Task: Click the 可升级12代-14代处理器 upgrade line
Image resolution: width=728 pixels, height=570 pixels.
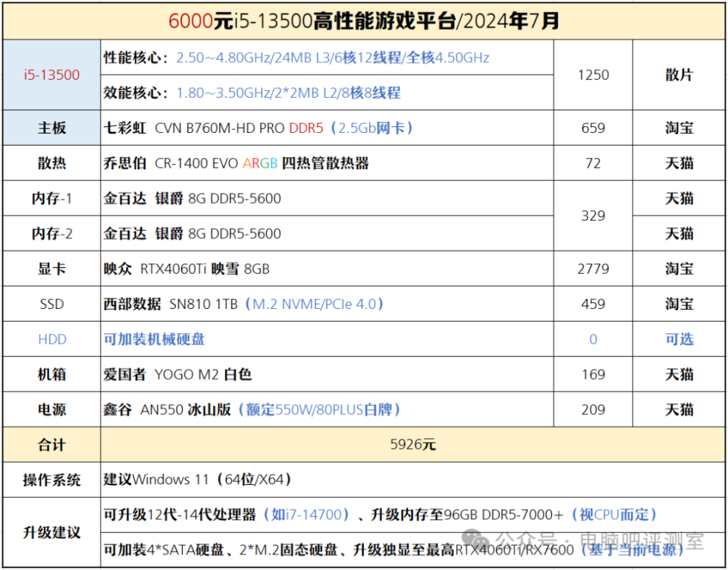Action: [413, 515]
